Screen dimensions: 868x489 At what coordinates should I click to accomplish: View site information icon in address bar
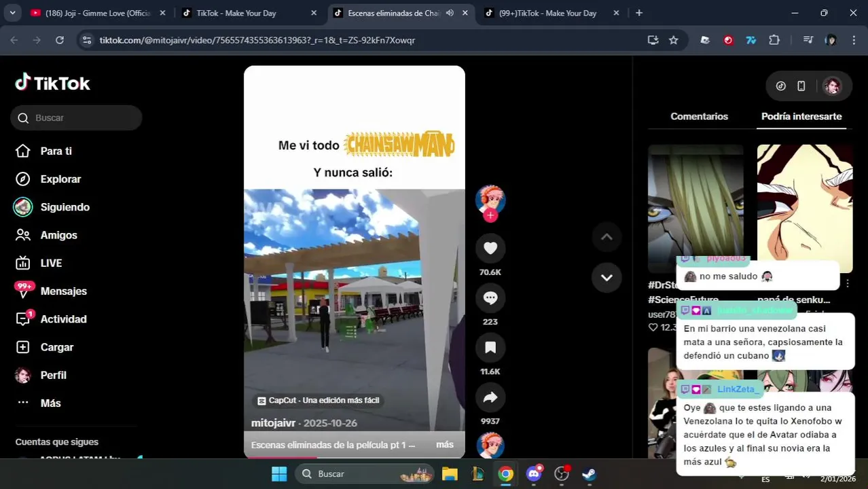tap(86, 40)
